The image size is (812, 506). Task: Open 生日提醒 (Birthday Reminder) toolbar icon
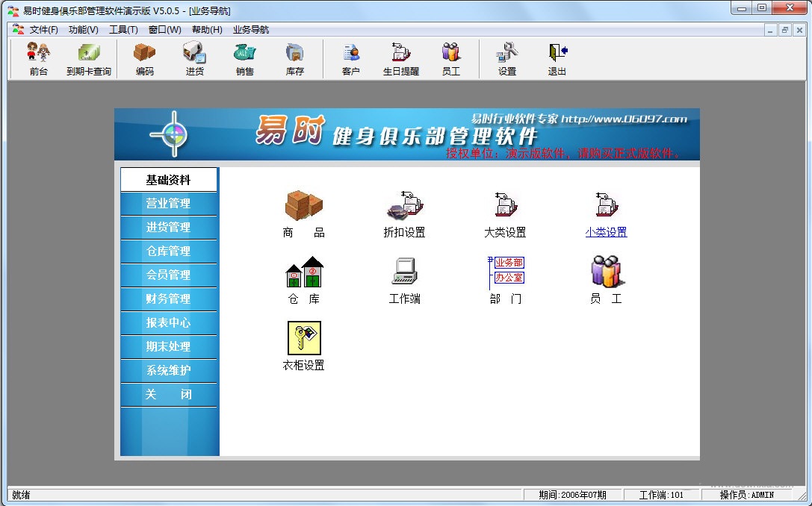[x=400, y=58]
